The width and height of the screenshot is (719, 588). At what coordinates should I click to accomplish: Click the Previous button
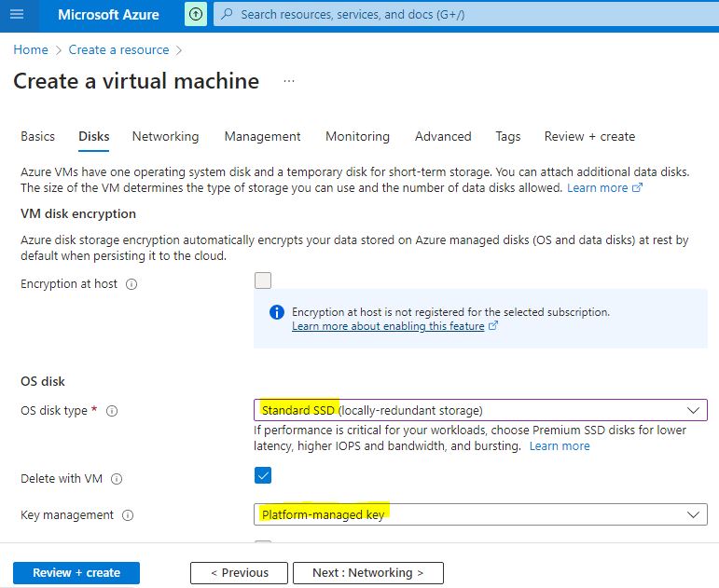point(239,572)
